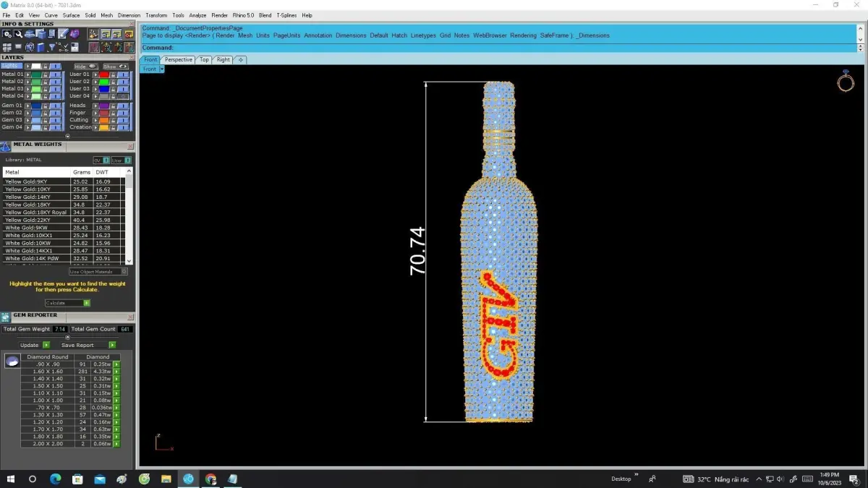
Task: Open the pencil notes icon
Action: click(x=63, y=33)
